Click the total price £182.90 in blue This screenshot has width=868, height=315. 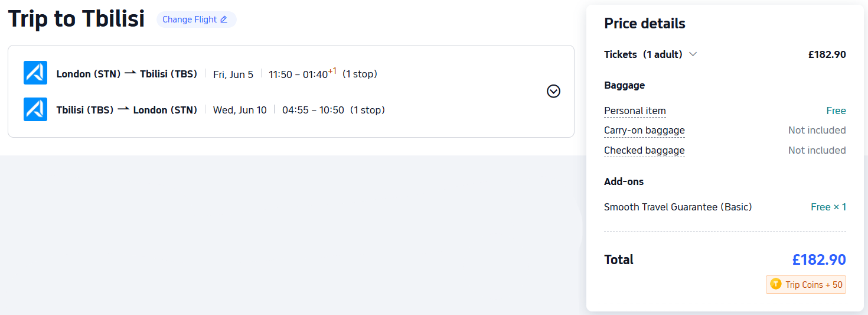(819, 259)
